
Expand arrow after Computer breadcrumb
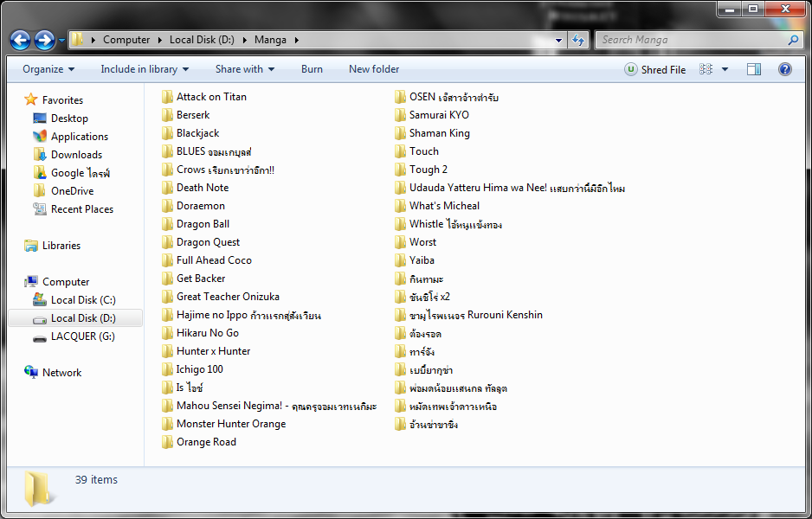point(159,40)
